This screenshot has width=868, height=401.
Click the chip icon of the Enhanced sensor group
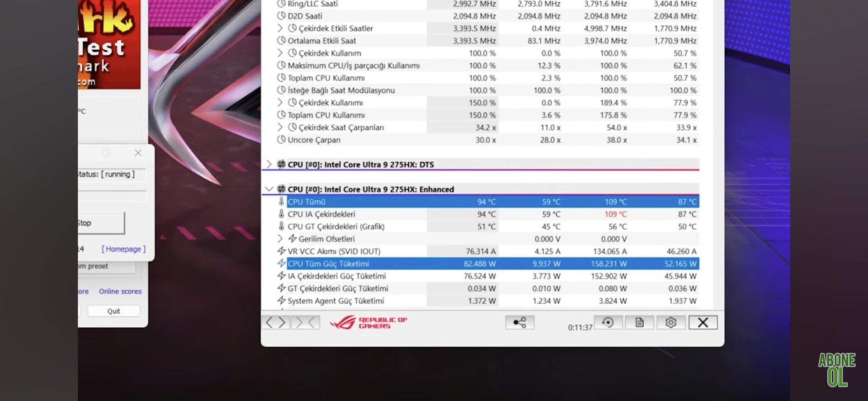(x=281, y=189)
